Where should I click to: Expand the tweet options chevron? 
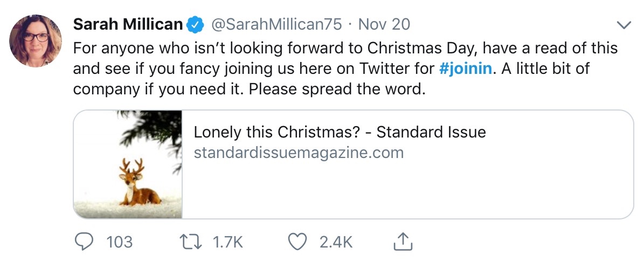click(623, 25)
